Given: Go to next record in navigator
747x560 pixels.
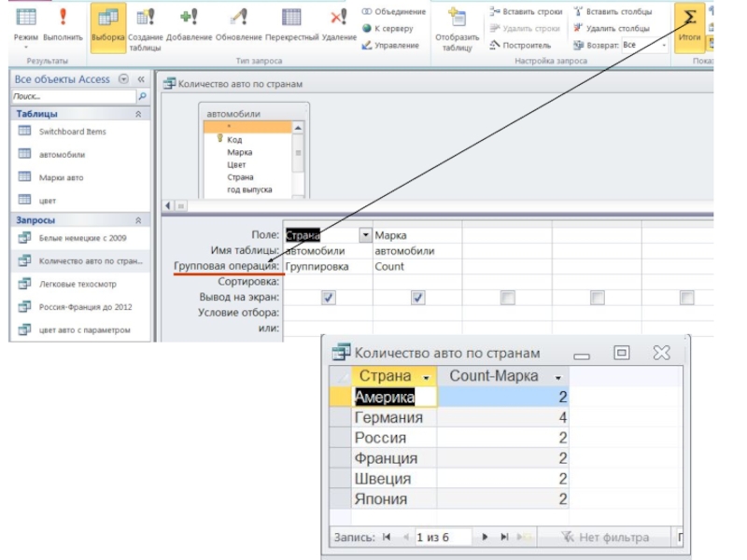Looking at the screenshot, I should pyautogui.click(x=485, y=538).
